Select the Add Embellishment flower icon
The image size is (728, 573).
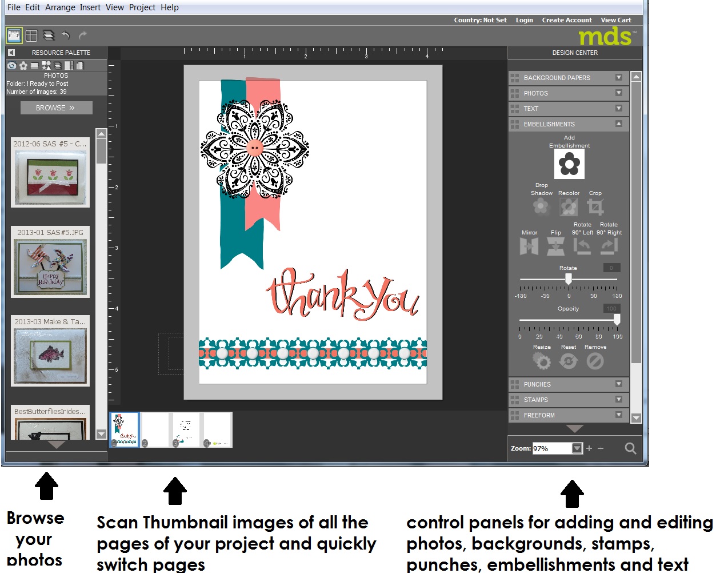569,164
